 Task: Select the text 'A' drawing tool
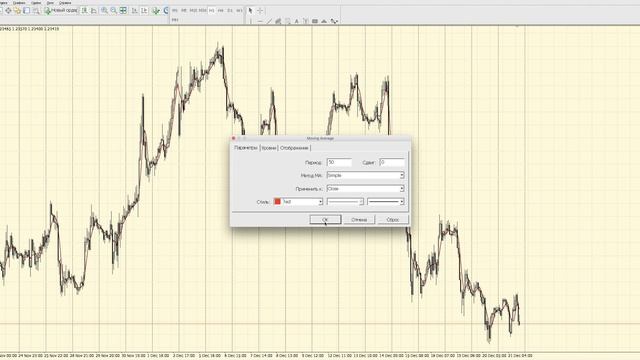[x=297, y=21]
